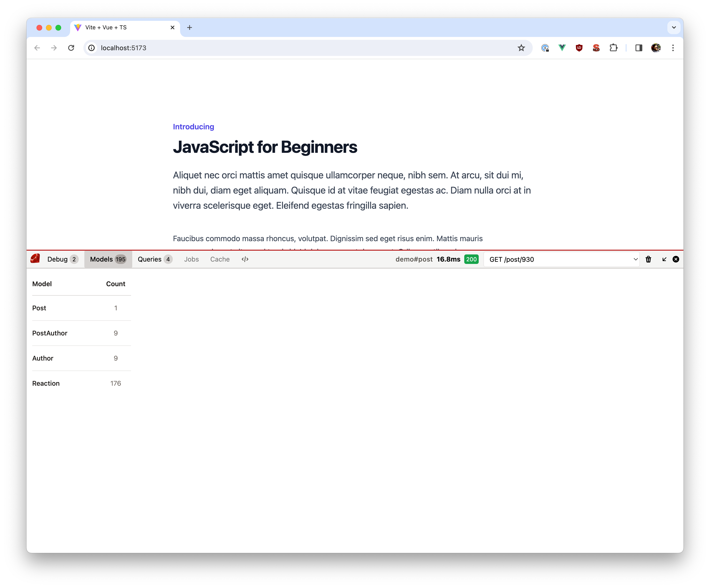Click the Introducing link above the heading
This screenshot has width=710, height=588.
click(x=193, y=126)
